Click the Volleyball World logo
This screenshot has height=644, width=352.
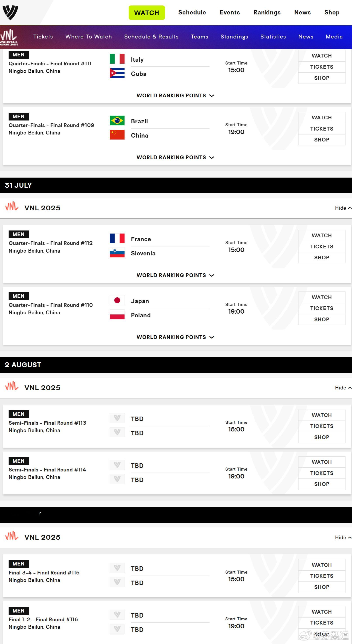coord(10,12)
